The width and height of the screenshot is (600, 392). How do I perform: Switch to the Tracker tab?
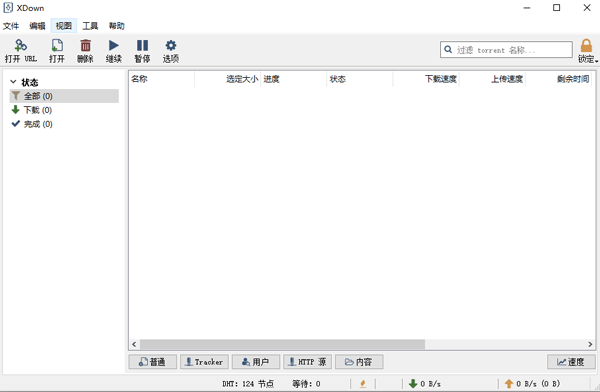coord(204,362)
